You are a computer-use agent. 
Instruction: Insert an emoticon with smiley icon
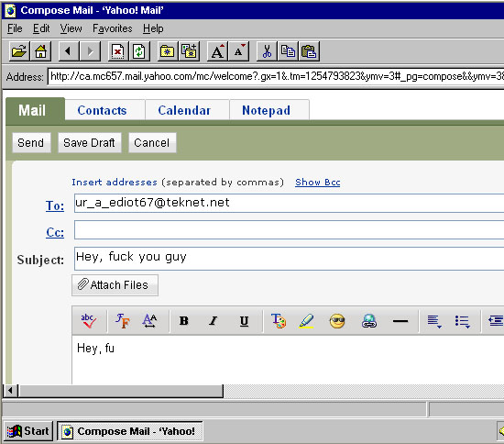tap(337, 321)
